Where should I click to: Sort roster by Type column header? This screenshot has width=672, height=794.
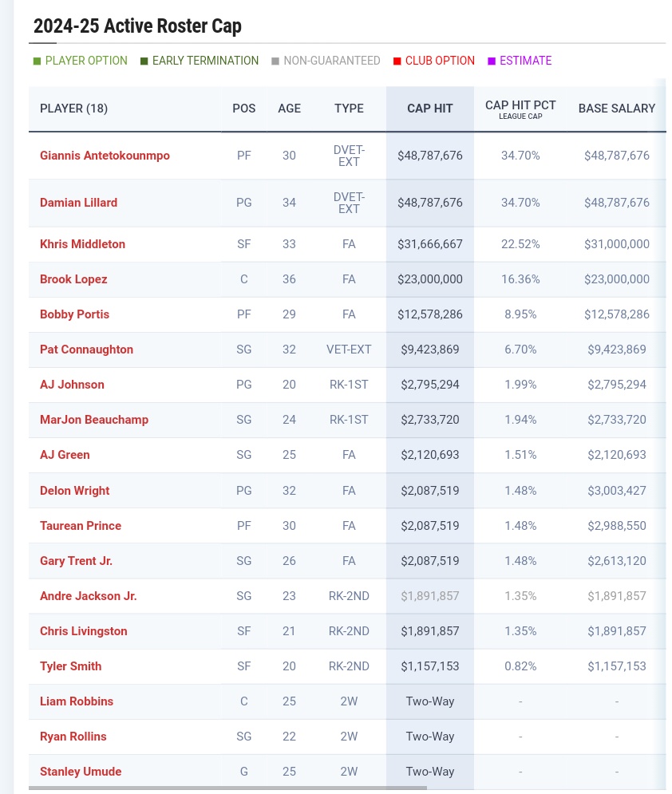pyautogui.click(x=349, y=109)
